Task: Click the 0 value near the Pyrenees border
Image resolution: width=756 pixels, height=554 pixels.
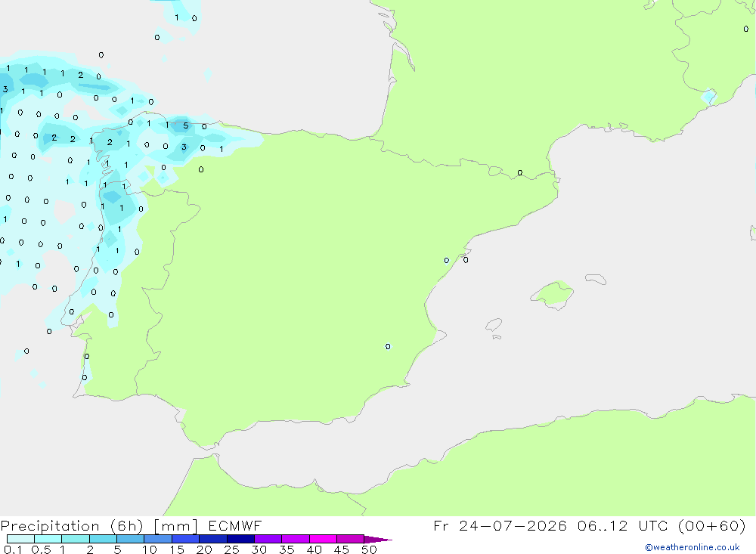Action: click(x=520, y=172)
